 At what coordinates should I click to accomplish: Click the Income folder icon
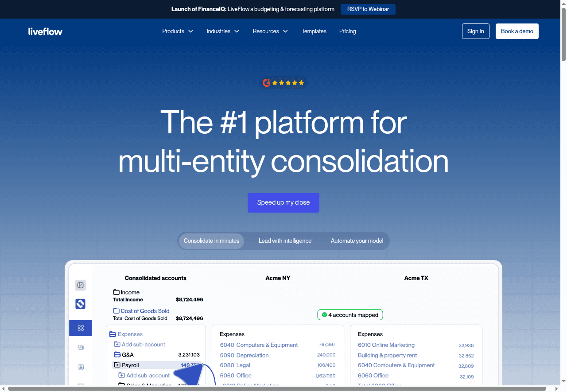click(117, 292)
